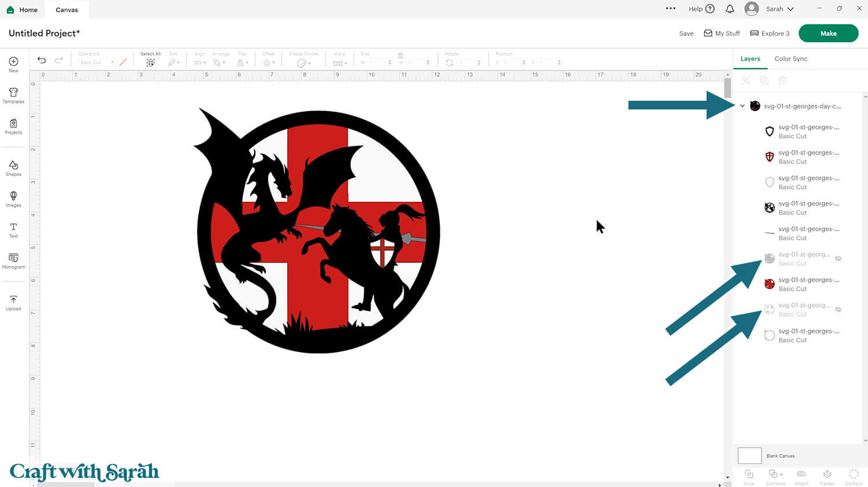868x487 pixels.
Task: Select the red cross circle layer
Action: pos(803,284)
